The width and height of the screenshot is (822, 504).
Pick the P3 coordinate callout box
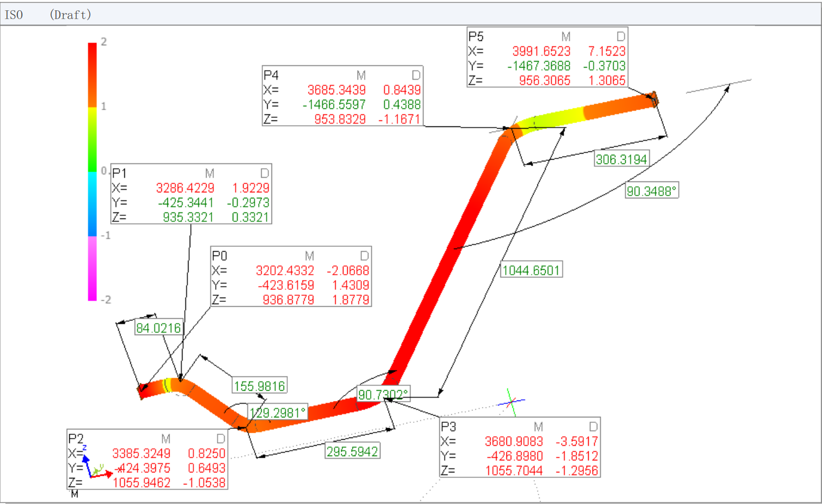(x=519, y=448)
